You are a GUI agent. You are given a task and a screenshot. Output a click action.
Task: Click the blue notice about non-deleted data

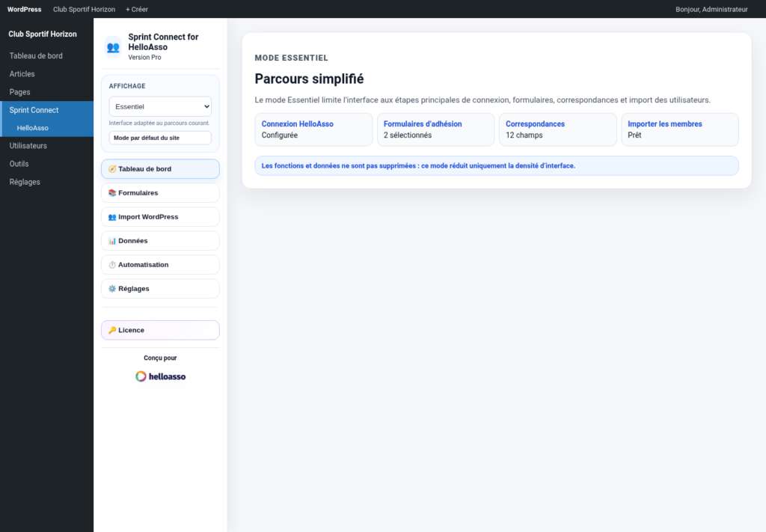point(497,166)
